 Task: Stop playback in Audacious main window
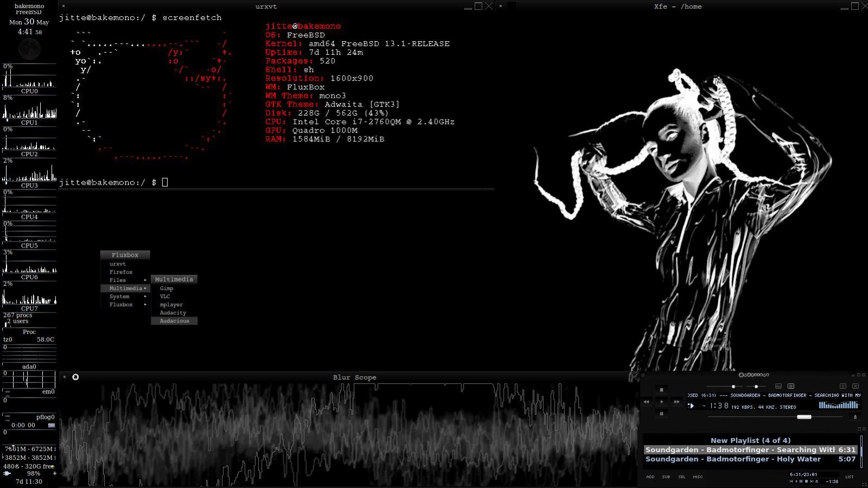pos(661,390)
